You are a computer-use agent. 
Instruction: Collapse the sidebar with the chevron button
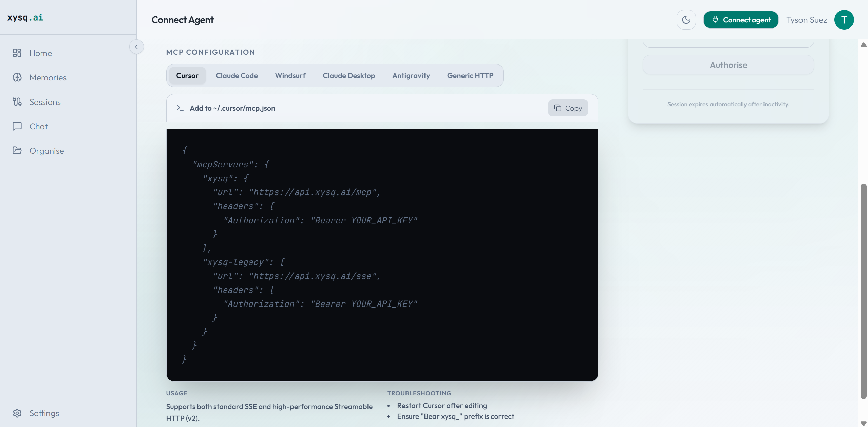[x=136, y=47]
